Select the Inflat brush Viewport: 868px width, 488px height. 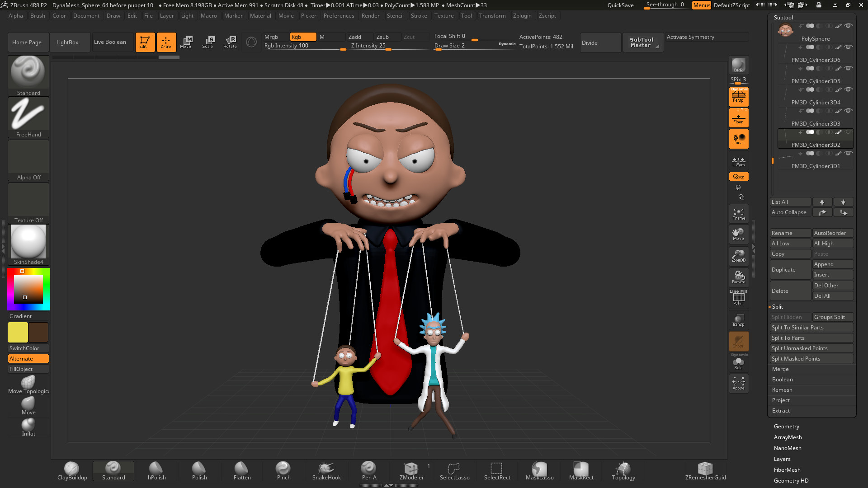point(28,427)
